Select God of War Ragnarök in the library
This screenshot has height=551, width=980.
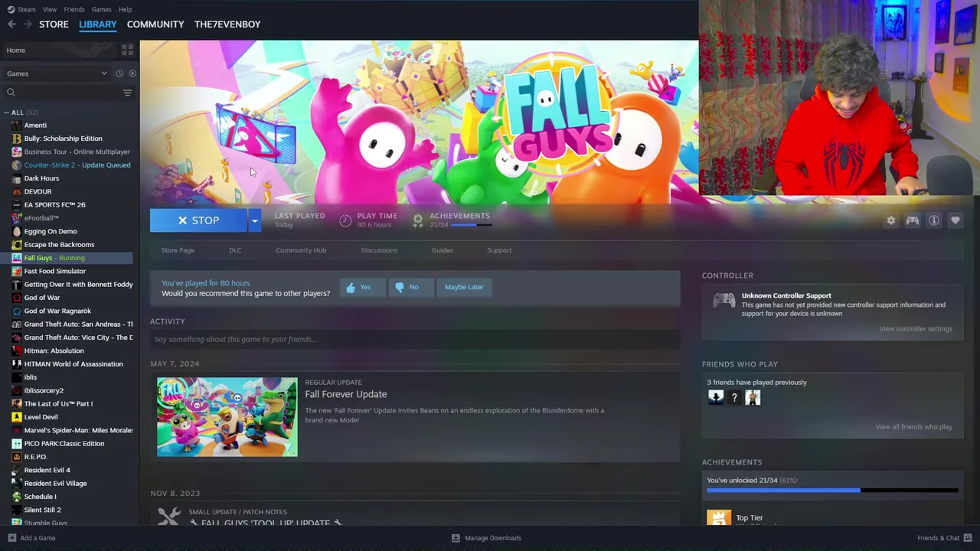point(57,311)
